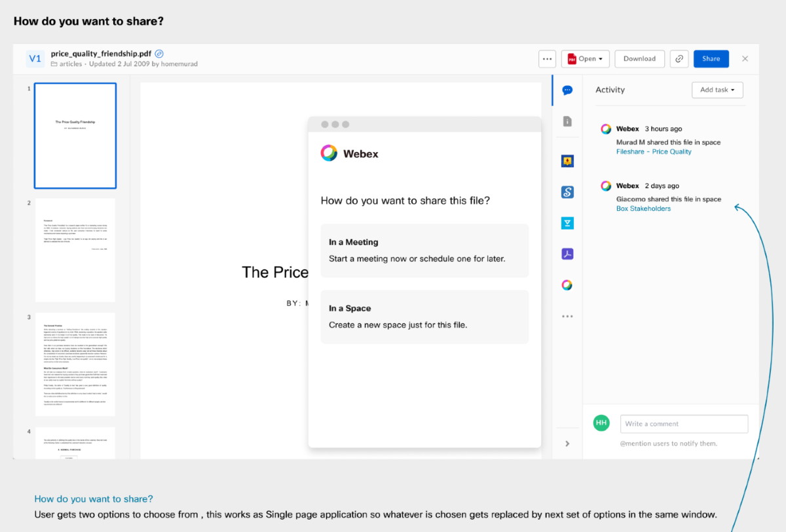Select page 4 thumbnail
Viewport: 786px width, 532px height.
75,443
